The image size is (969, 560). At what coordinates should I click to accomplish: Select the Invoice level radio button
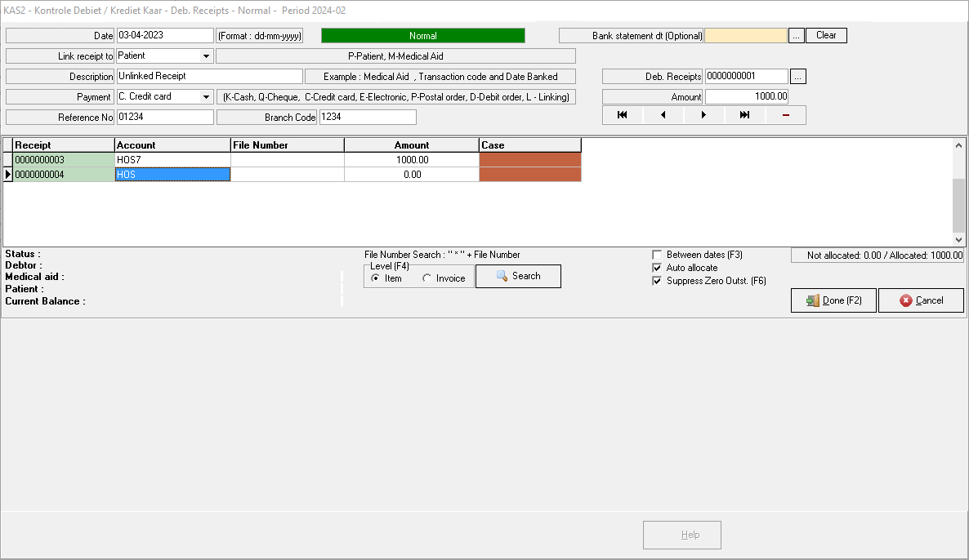(x=427, y=278)
